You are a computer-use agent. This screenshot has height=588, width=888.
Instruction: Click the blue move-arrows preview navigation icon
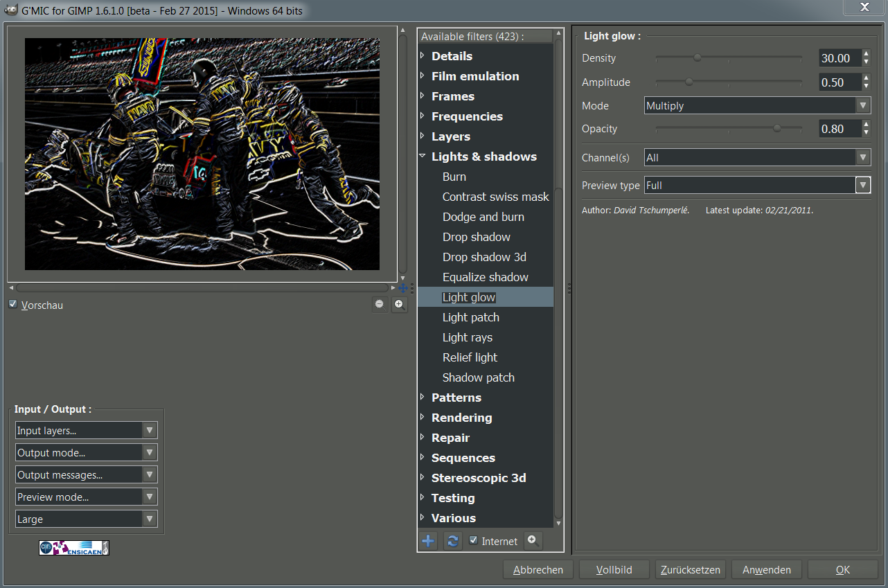click(x=403, y=288)
